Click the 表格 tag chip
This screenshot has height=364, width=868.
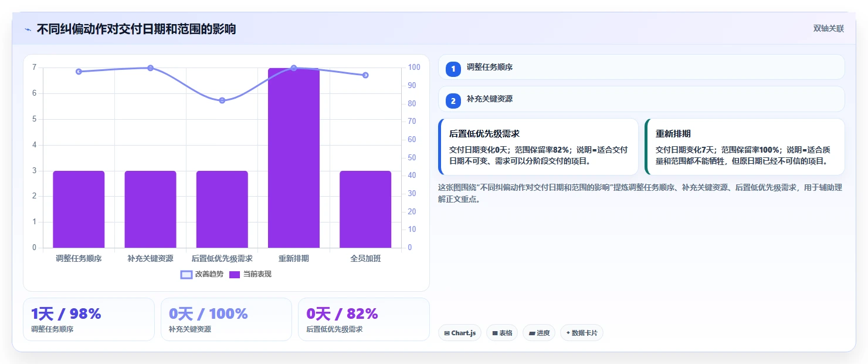pos(502,333)
